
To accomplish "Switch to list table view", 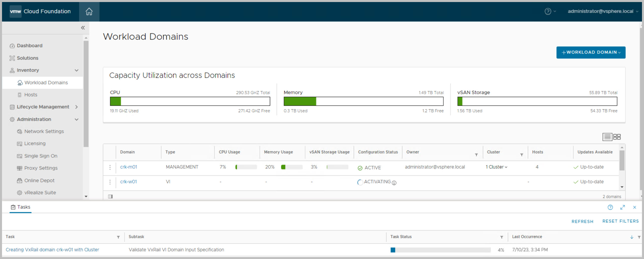I will [607, 137].
